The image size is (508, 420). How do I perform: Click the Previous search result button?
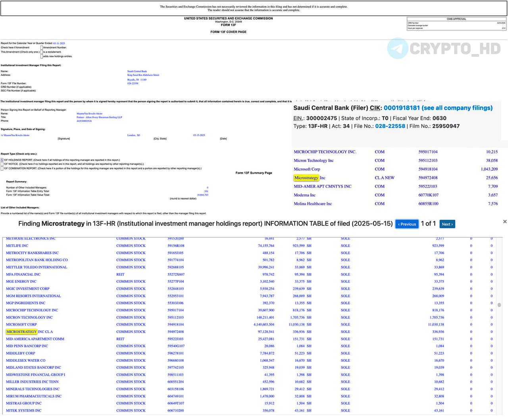pyautogui.click(x=408, y=224)
